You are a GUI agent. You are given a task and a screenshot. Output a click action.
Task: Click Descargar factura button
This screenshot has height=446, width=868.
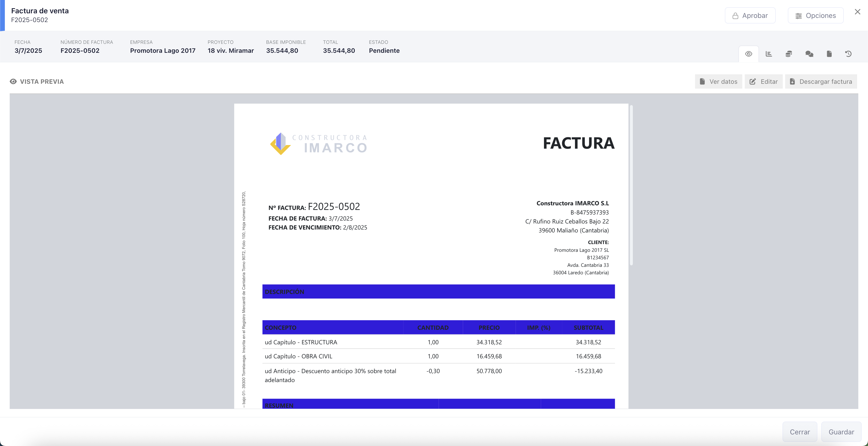click(821, 82)
